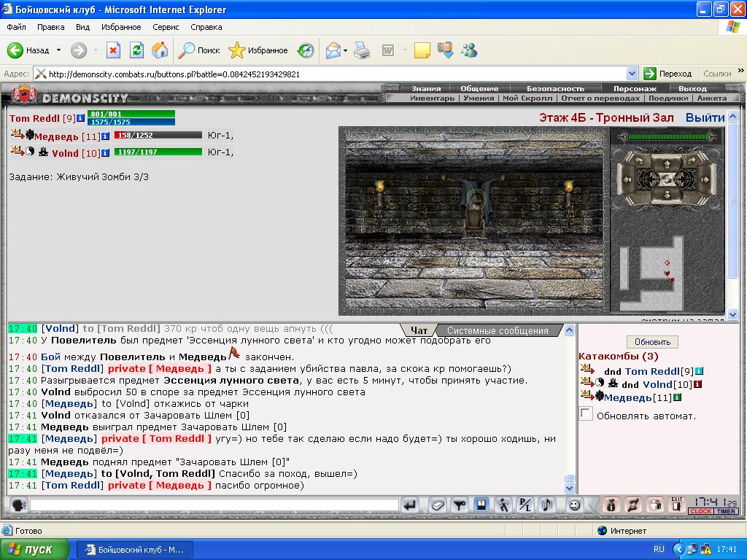Screen dimensions: 747x560
Task: Click the scroll icon in bottom-right toolbar
Action: 633,505
